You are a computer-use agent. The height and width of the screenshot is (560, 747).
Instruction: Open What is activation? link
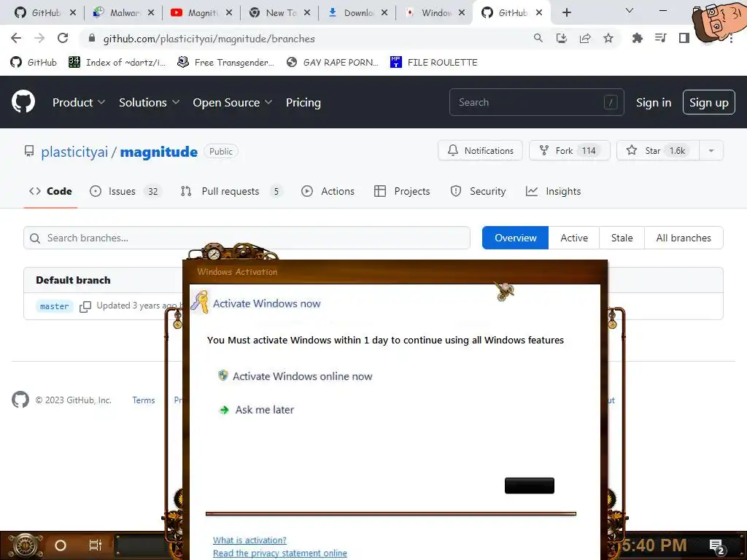click(x=249, y=540)
